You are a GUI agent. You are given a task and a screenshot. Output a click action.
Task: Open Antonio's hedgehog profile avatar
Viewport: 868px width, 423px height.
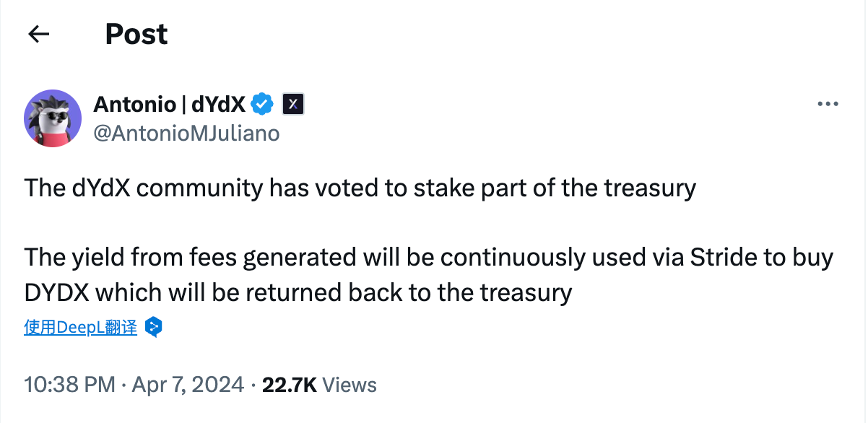coord(53,118)
